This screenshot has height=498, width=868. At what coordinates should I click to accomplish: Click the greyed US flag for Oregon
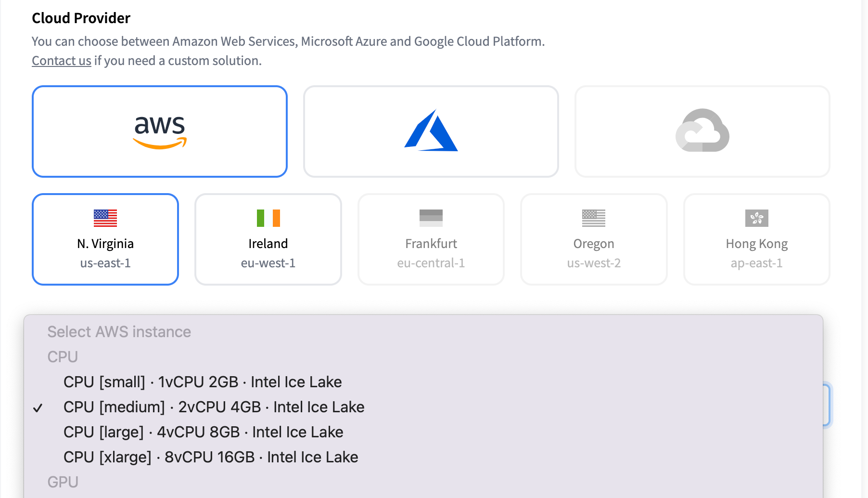593,218
